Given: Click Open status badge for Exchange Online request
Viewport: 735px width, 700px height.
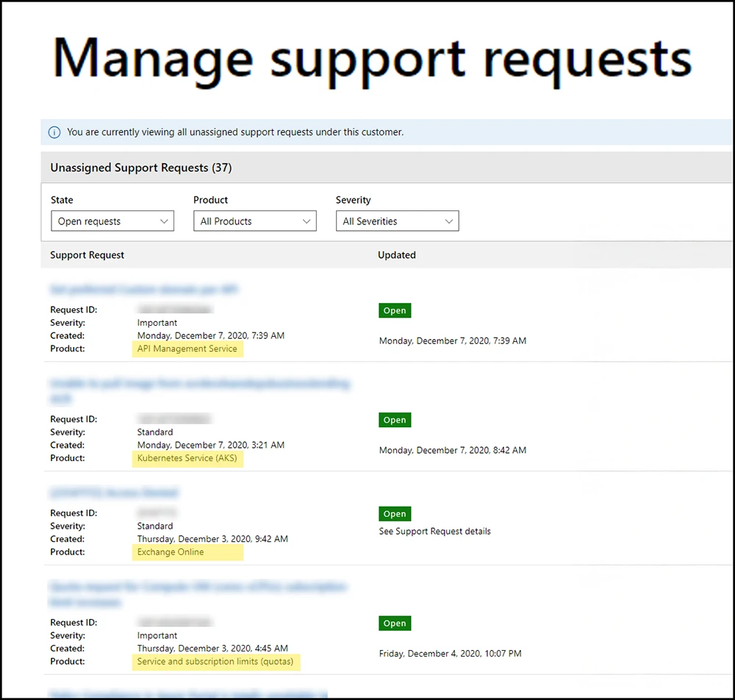Looking at the screenshot, I should pos(395,513).
